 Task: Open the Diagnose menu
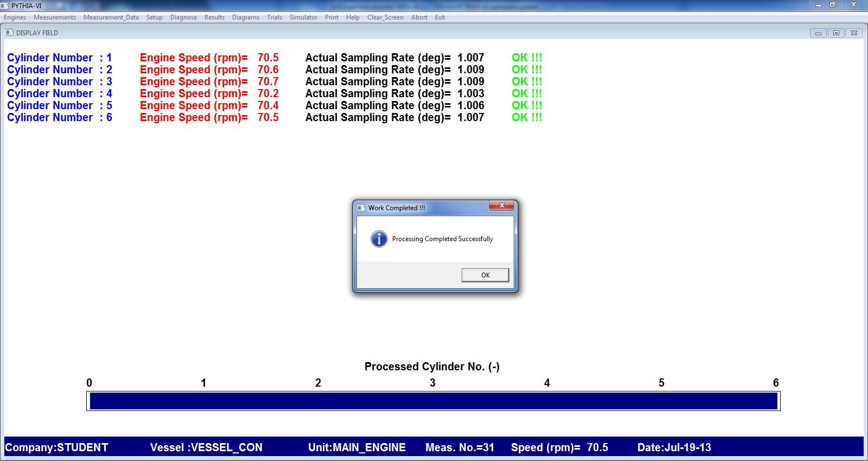pyautogui.click(x=184, y=17)
